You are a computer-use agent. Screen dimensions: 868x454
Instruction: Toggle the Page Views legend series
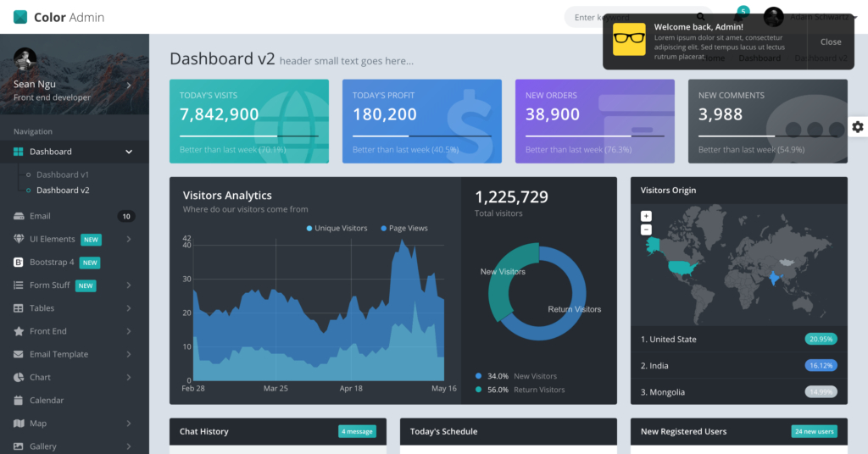404,228
